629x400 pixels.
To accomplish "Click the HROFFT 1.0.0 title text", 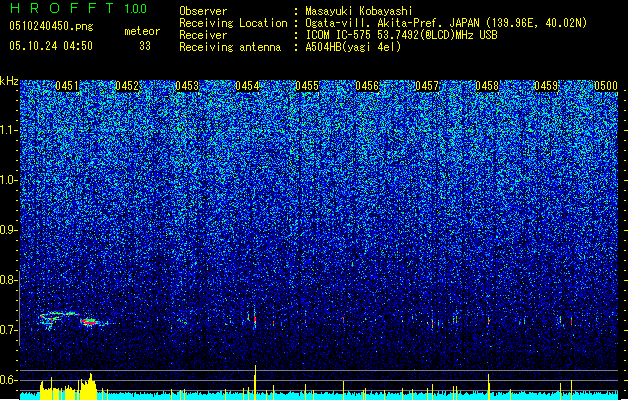I will [78, 8].
